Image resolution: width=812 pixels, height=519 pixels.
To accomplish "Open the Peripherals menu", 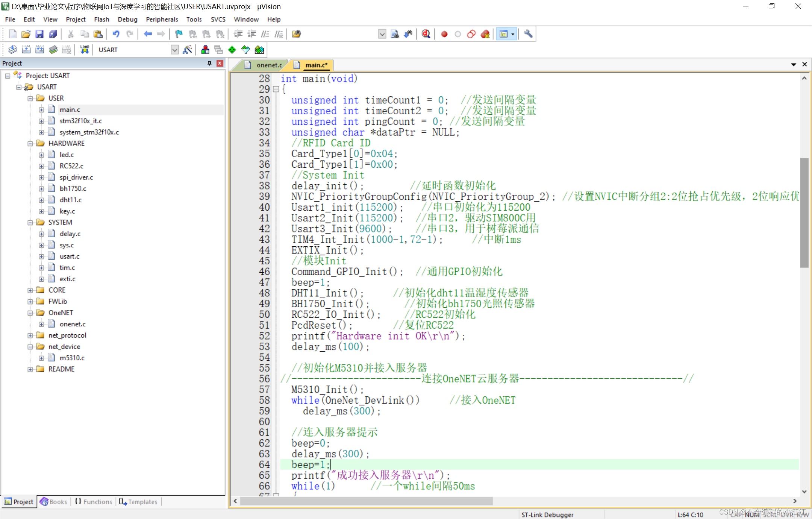I will 161,20.
